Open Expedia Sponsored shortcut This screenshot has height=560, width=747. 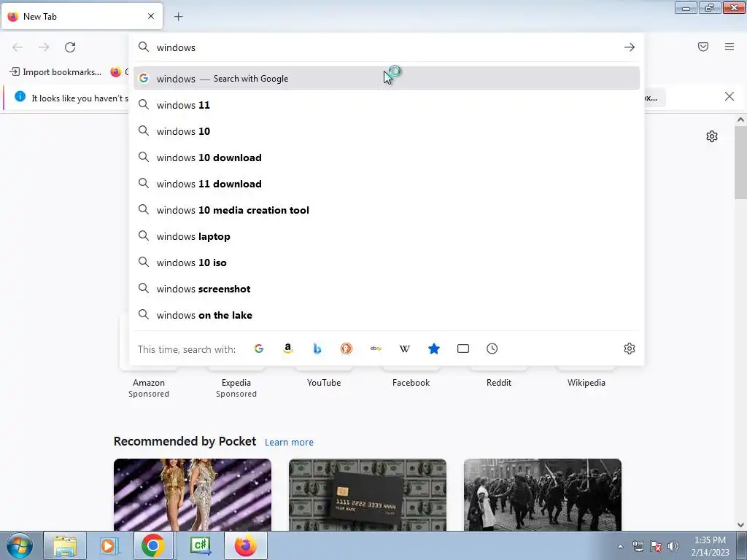pos(236,388)
